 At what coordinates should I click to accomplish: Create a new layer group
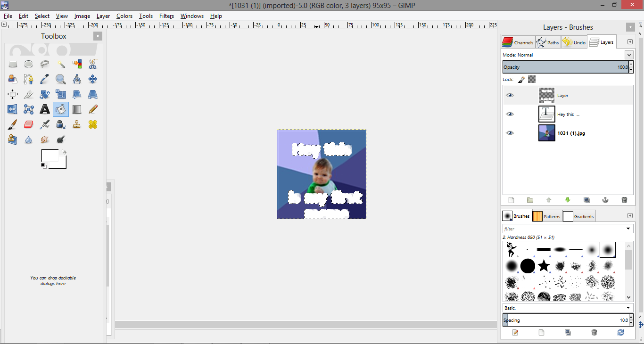(x=530, y=200)
